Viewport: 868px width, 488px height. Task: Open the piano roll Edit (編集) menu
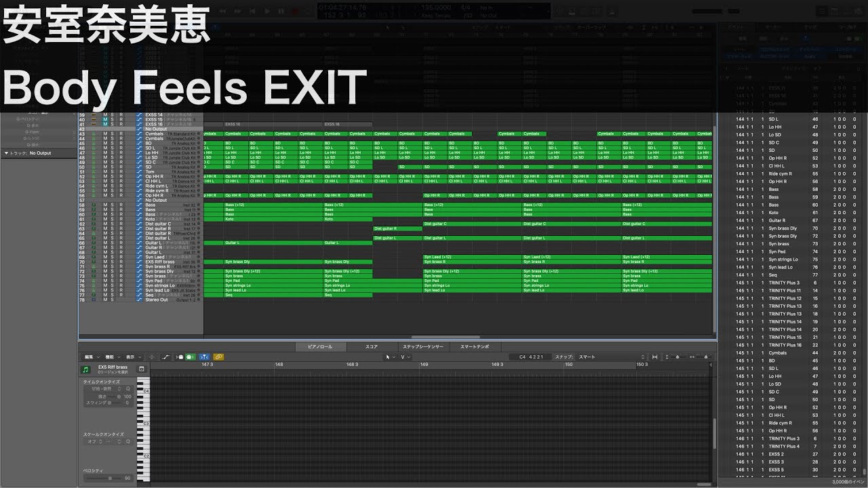(92, 357)
